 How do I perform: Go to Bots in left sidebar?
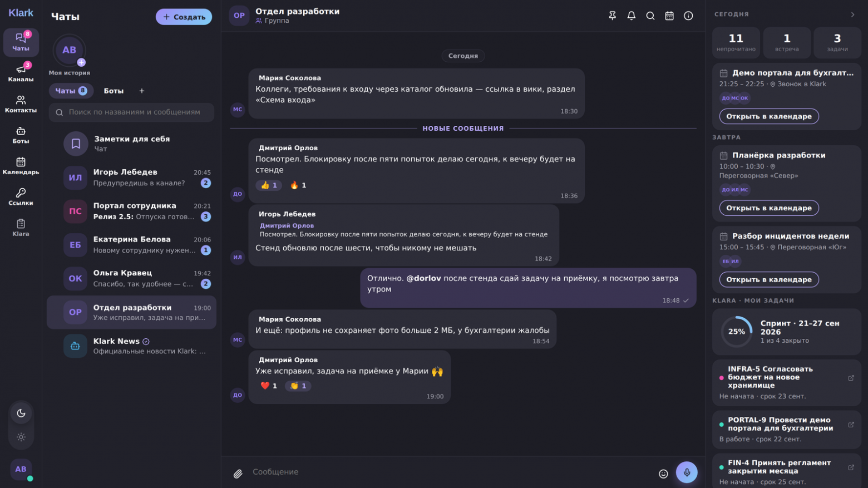[21, 135]
